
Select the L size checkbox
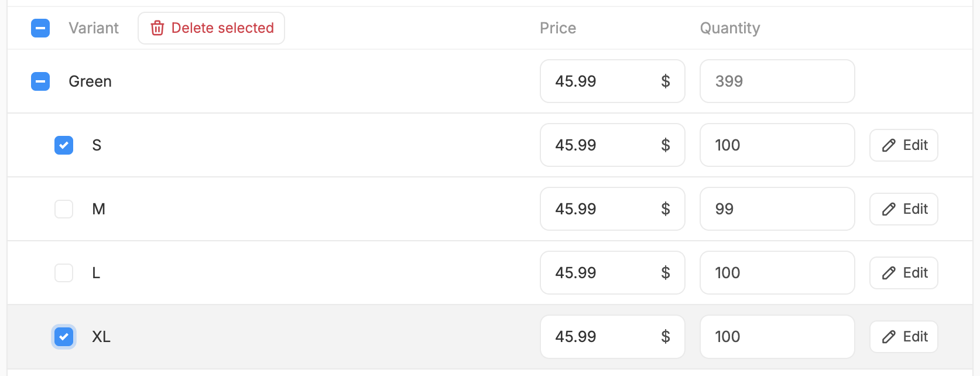64,273
